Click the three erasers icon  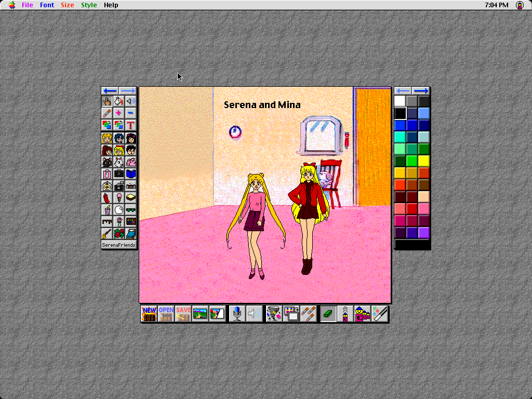pos(308,314)
